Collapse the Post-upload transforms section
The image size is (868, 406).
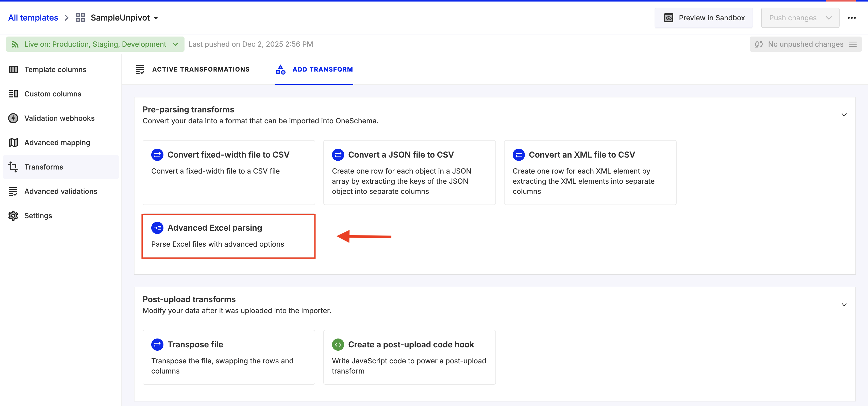point(844,304)
